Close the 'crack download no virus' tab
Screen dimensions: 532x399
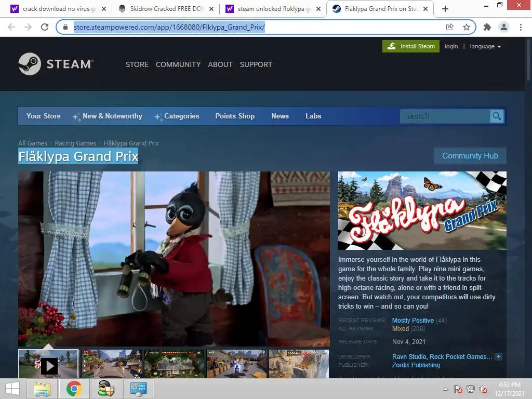click(x=104, y=9)
